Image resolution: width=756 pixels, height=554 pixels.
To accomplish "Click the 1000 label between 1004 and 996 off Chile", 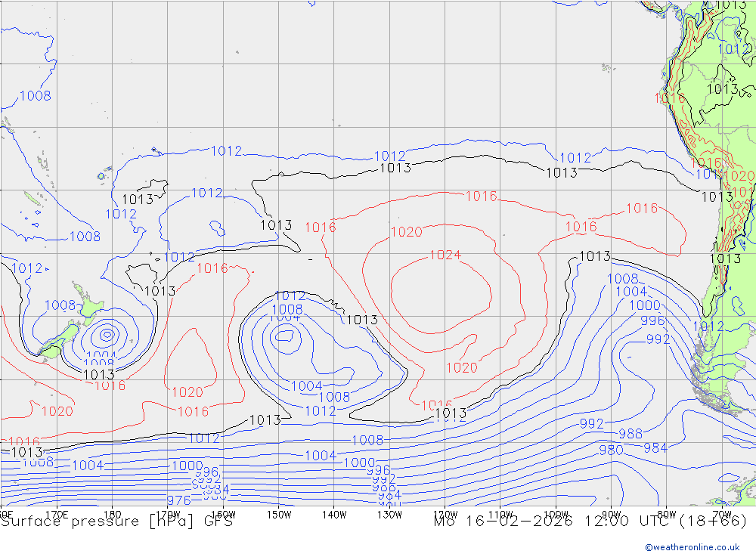I will tap(645, 305).
